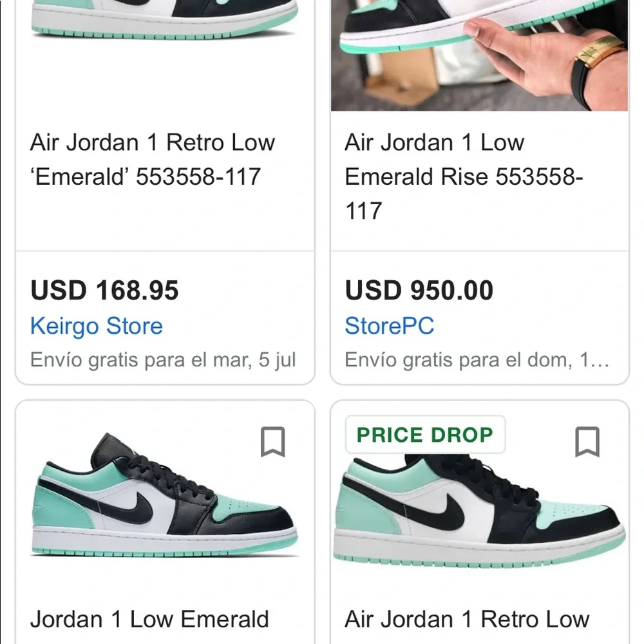Image resolution: width=644 pixels, height=644 pixels.
Task: Open the top-left sneaker product image
Action: pos(155,19)
